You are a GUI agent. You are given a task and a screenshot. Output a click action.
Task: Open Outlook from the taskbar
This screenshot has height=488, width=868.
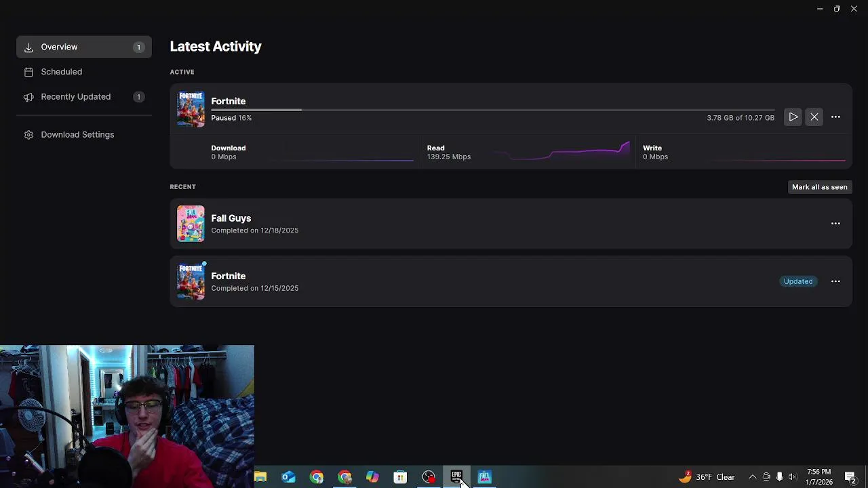coord(288,477)
